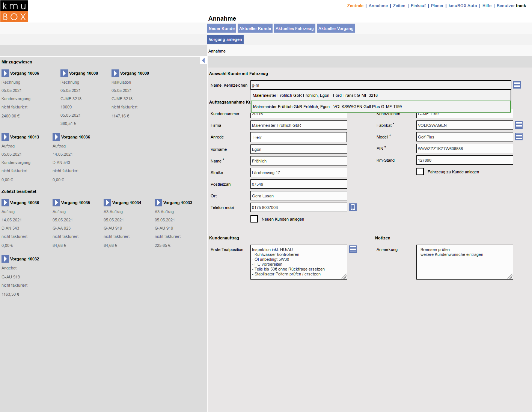Screen dimensions: 532x412
Task: Open Fabrikat selection list icon
Action: coord(519,125)
